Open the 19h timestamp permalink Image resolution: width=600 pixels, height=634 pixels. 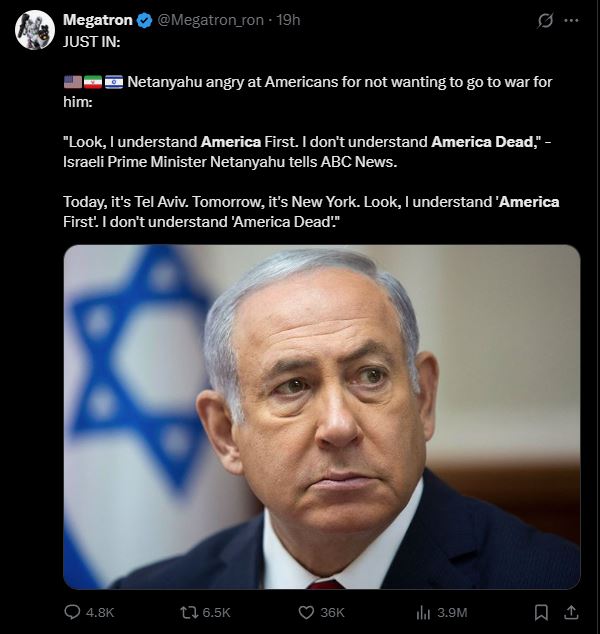pyautogui.click(x=288, y=20)
